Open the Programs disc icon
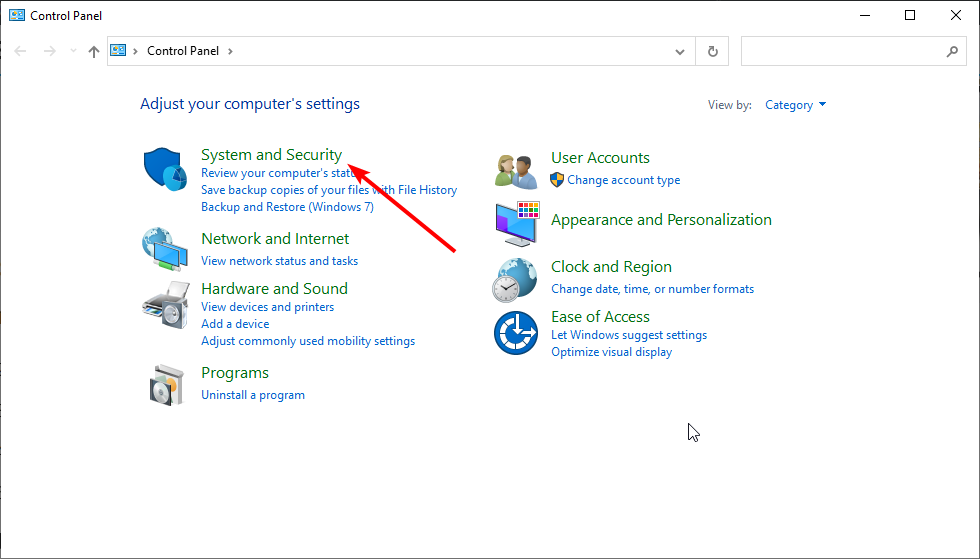Viewport: 980px width, 559px height. (x=168, y=385)
